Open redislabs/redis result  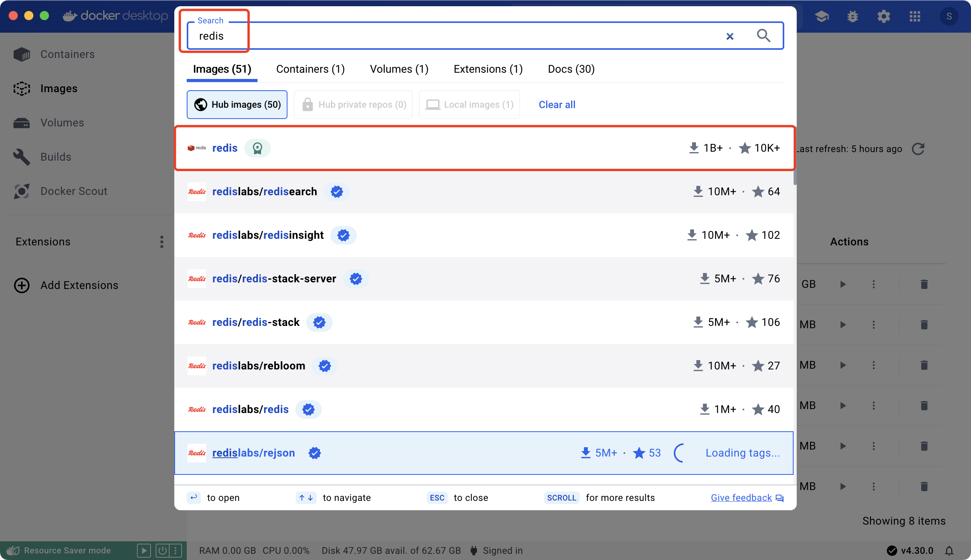click(484, 409)
